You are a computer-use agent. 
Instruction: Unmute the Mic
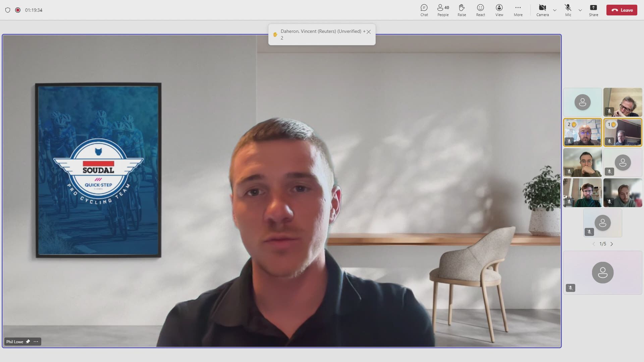568,10
